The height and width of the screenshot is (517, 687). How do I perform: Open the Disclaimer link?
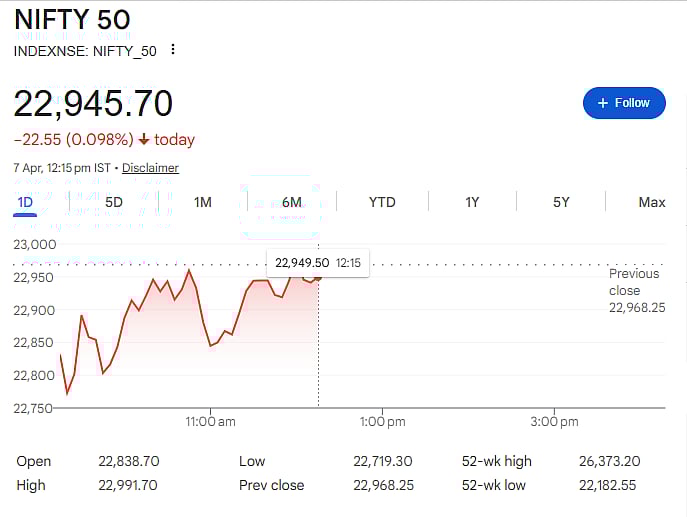coord(150,168)
